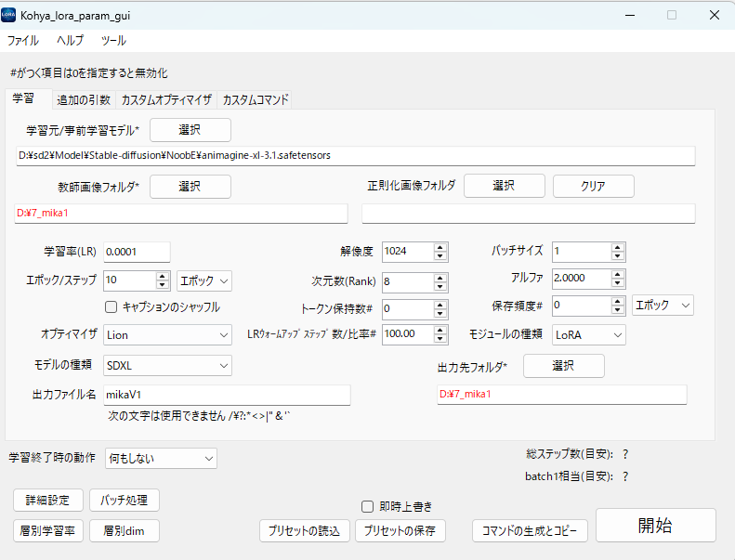Toggle the 即時上書き checkbox
The height and width of the screenshot is (560, 735).
tap(368, 506)
